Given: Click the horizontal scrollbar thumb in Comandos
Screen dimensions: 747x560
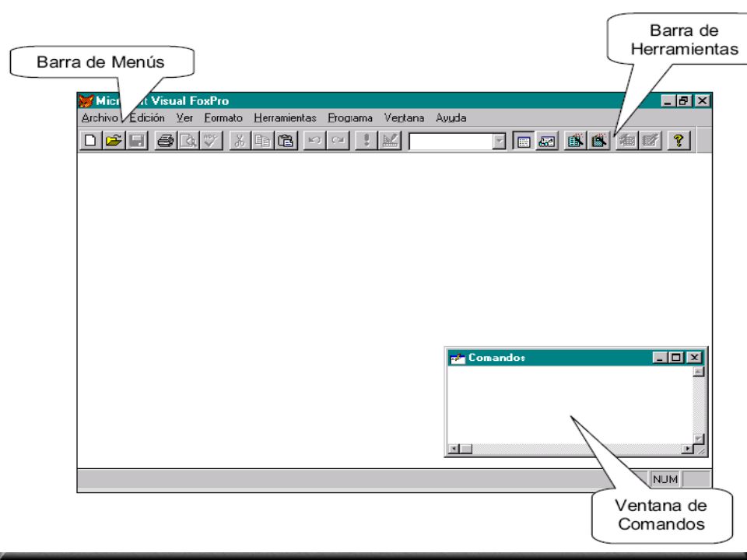Looking at the screenshot, I should coord(466,449).
